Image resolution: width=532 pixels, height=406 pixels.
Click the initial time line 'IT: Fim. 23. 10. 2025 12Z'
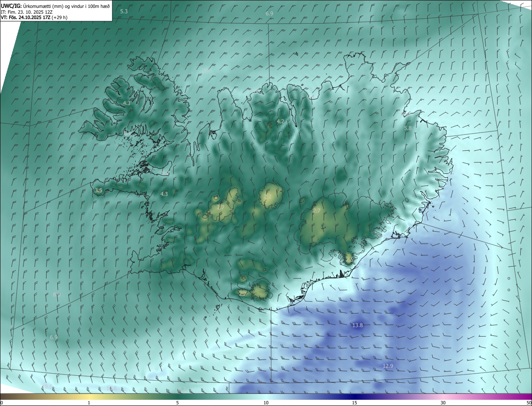[27, 12]
